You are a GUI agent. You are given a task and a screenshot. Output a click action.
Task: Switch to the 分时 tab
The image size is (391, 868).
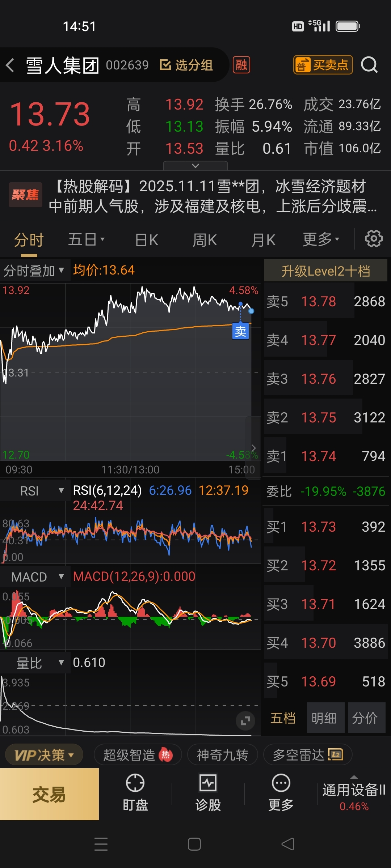pyautogui.click(x=29, y=239)
